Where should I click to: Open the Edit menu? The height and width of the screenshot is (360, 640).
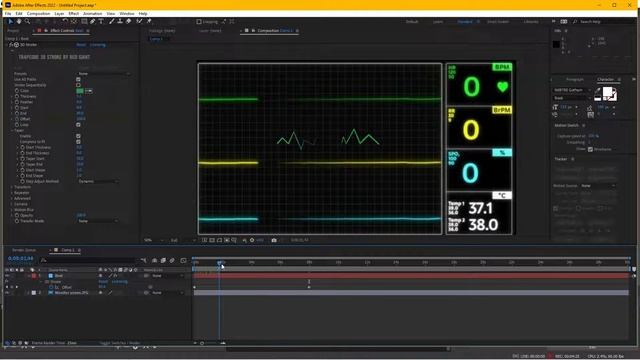click(19, 13)
